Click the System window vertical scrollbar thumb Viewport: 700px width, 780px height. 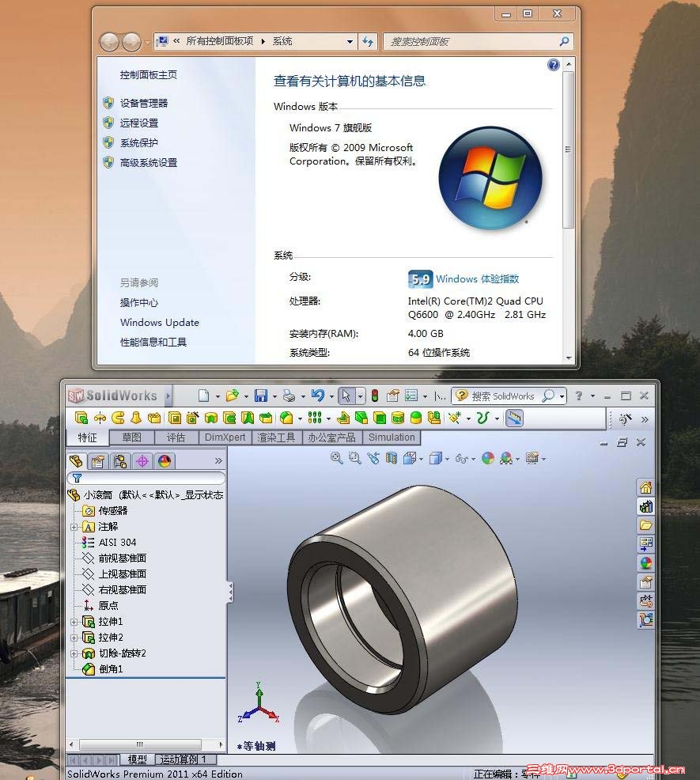(568, 150)
